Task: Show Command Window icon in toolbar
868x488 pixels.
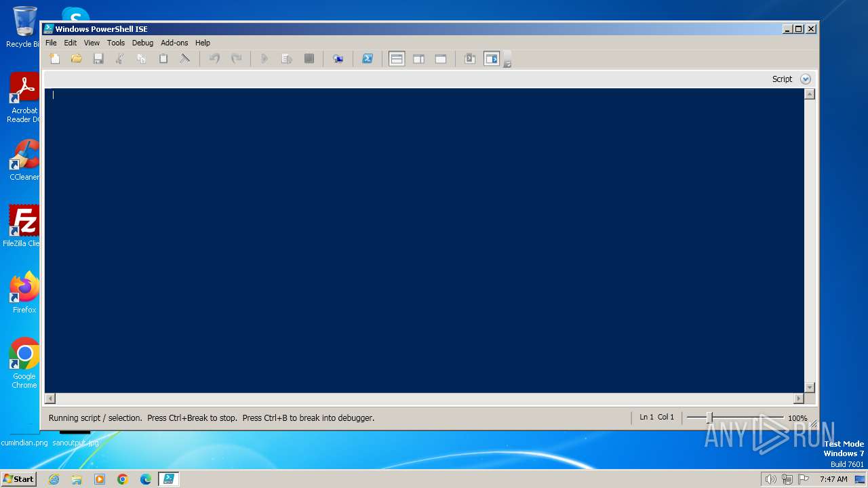Action: (x=470, y=59)
